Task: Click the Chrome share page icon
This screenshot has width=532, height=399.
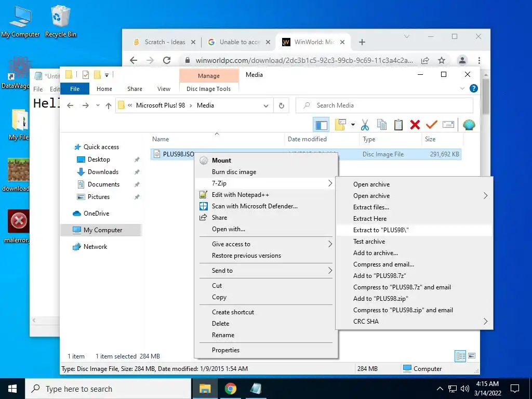Action: 425,60
